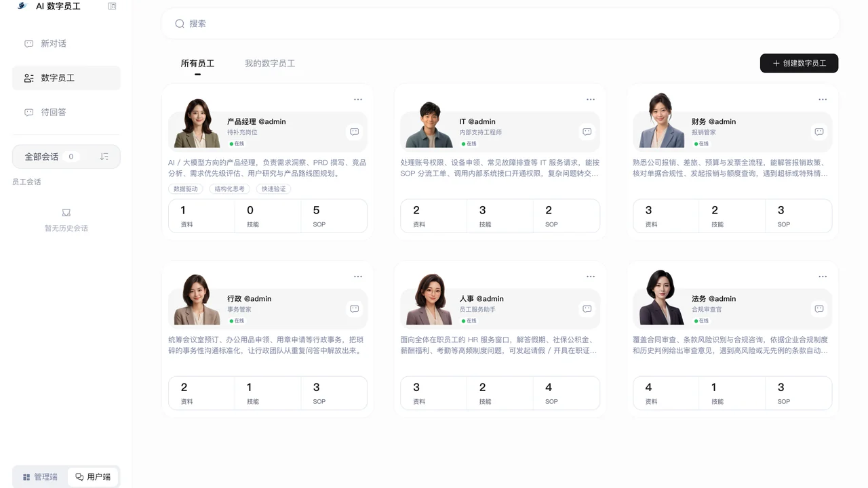This screenshot has height=488, width=868.
Task: Open more options for 法务 card
Action: (x=823, y=277)
